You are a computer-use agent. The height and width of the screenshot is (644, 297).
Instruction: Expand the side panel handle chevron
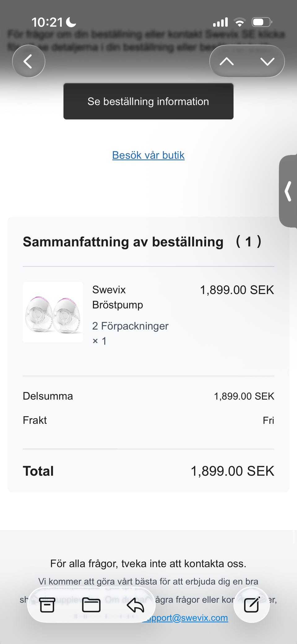[x=288, y=191]
